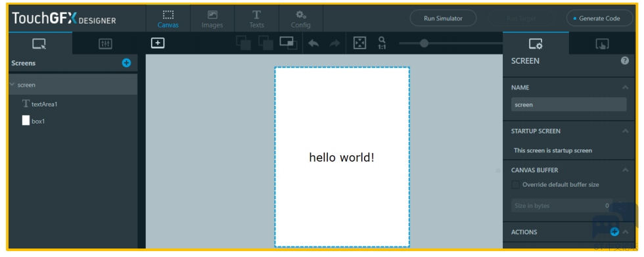Click the add widget toolbar icon
Viewport: 644px width, 257px height.
point(158,43)
